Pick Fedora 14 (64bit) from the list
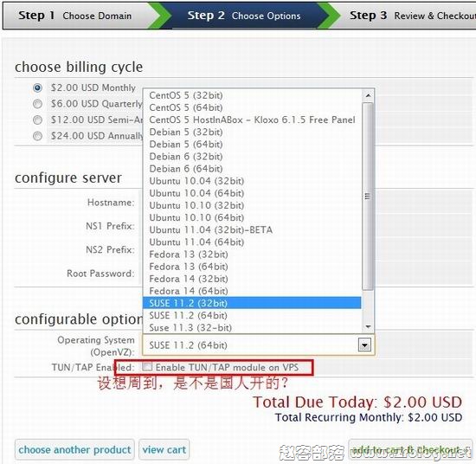476x464 pixels. coord(252,291)
